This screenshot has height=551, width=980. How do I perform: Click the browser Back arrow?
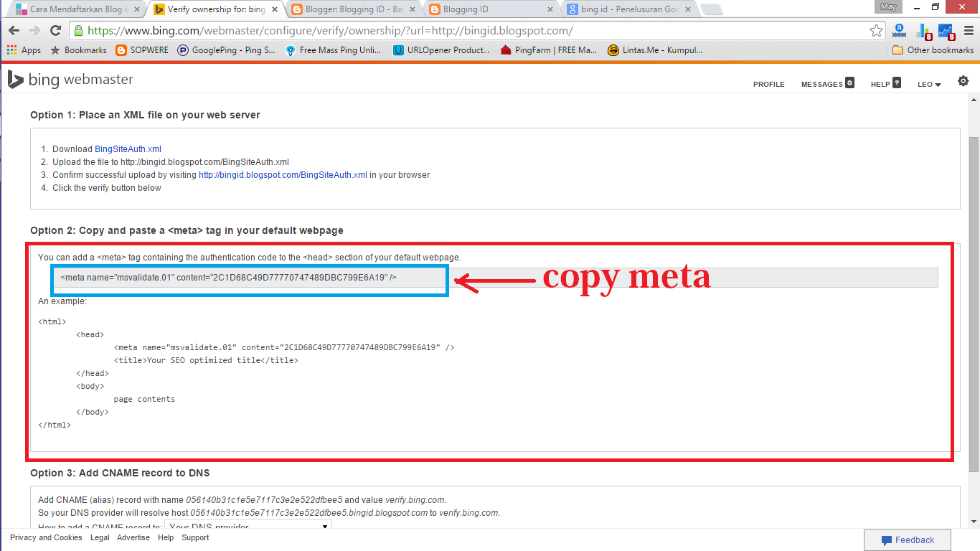(14, 31)
